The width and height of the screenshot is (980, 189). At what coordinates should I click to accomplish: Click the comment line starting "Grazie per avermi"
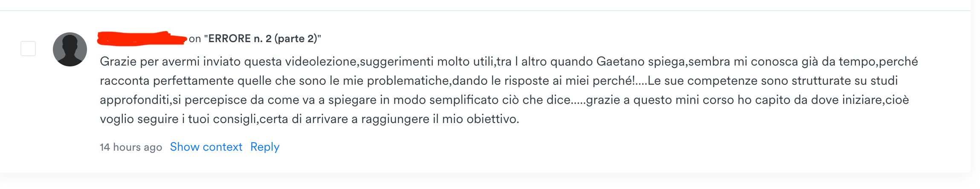508,62
